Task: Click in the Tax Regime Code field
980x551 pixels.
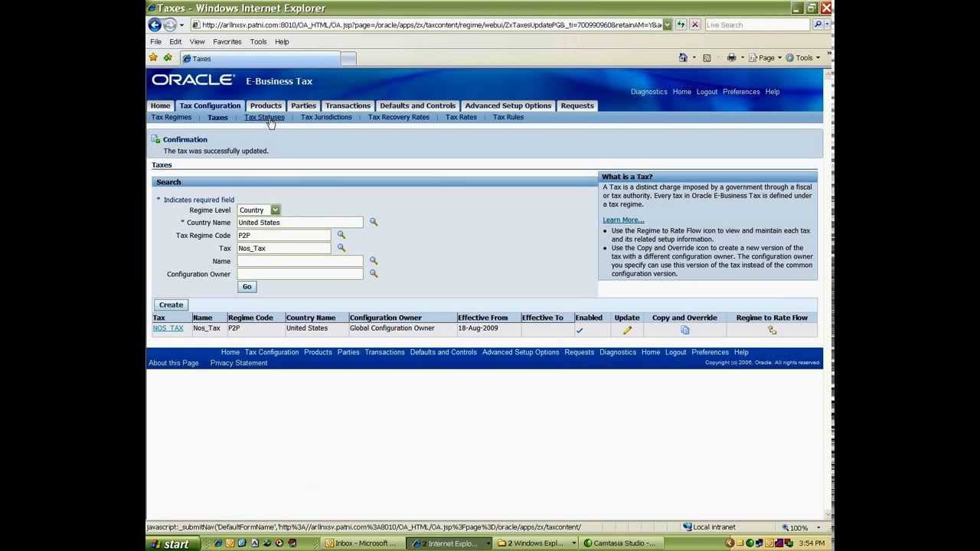Action: click(284, 235)
